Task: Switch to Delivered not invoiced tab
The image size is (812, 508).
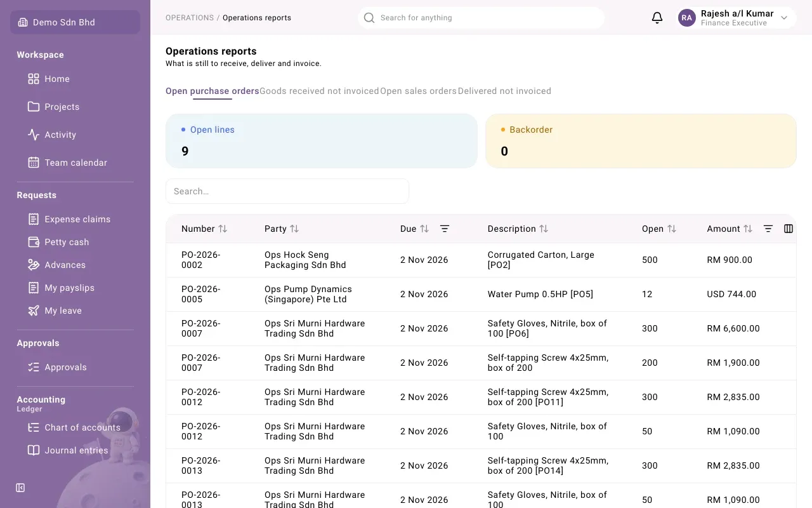Action: click(x=504, y=91)
